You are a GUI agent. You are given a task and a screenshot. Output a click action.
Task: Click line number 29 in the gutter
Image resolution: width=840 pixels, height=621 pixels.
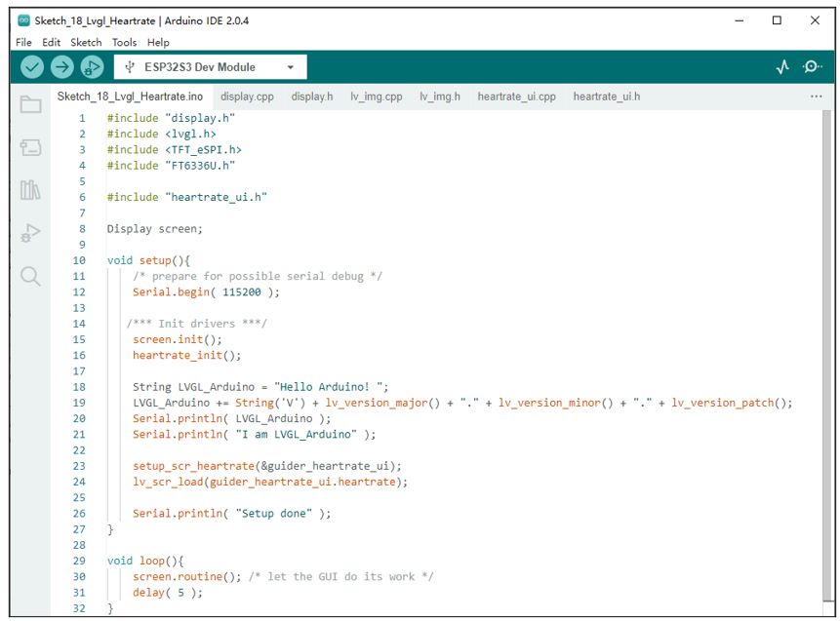click(79, 561)
